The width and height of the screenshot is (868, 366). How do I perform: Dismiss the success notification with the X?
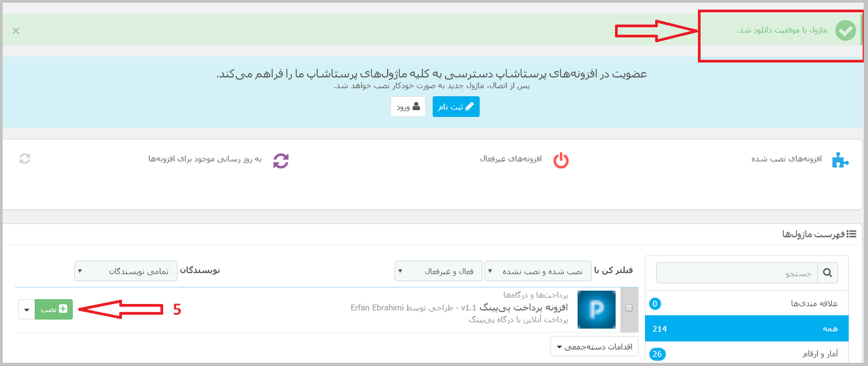[16, 31]
